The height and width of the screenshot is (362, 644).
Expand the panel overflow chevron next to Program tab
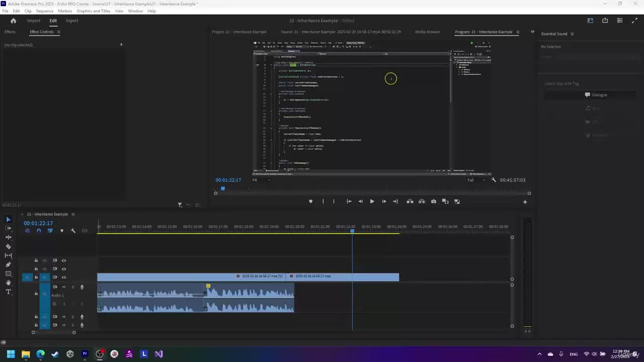(532, 32)
